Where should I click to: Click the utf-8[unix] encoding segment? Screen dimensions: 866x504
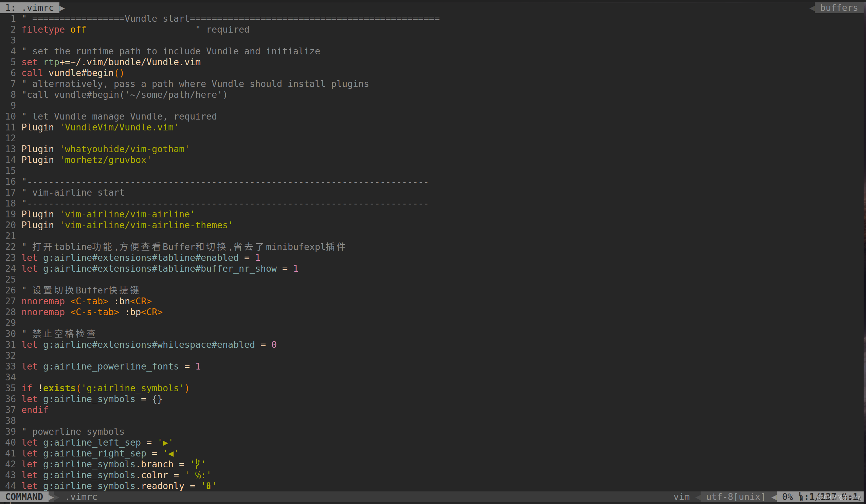(x=735, y=497)
